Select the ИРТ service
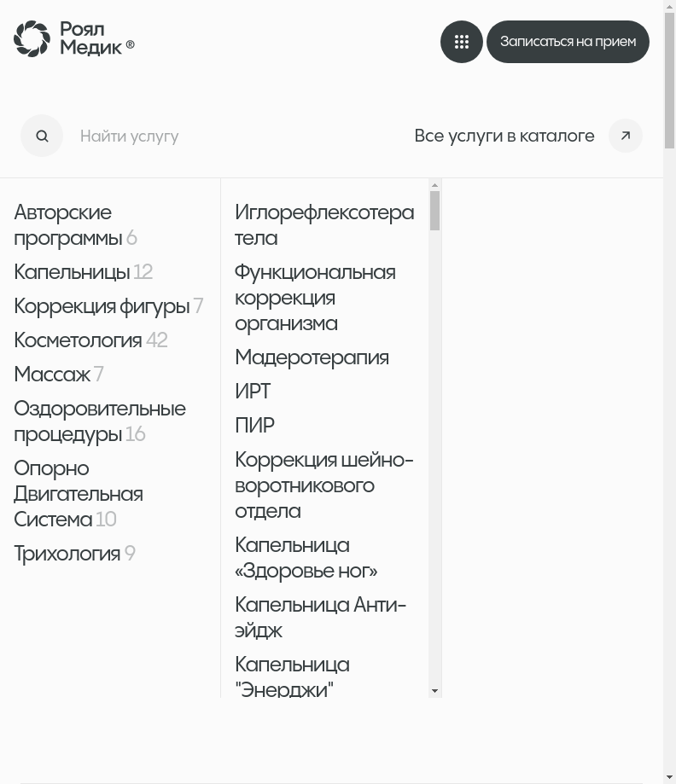Viewport: 676px width, 784px height. point(253,392)
